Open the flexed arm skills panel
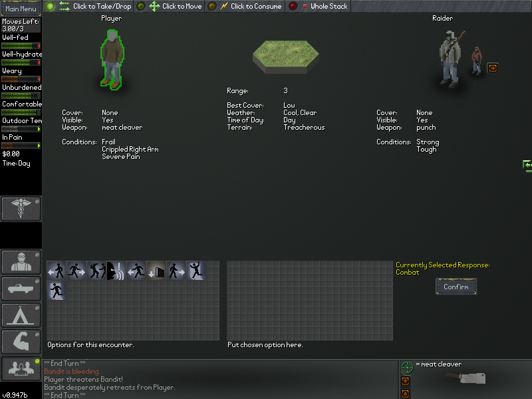This screenshot has height=399, width=532. pos(21,342)
